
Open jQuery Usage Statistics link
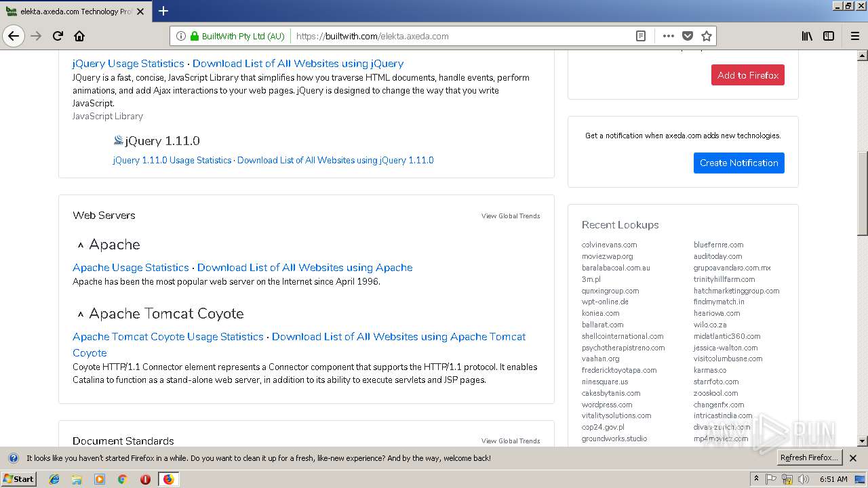[x=128, y=63]
